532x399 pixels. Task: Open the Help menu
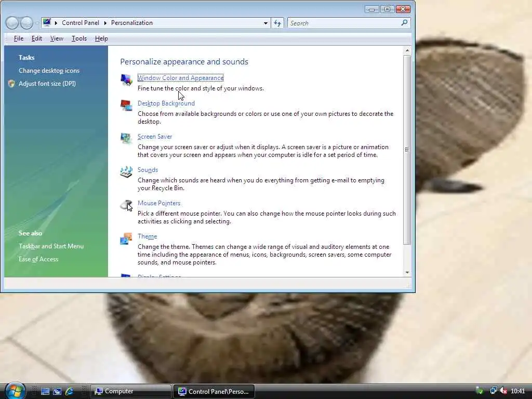[101, 38]
